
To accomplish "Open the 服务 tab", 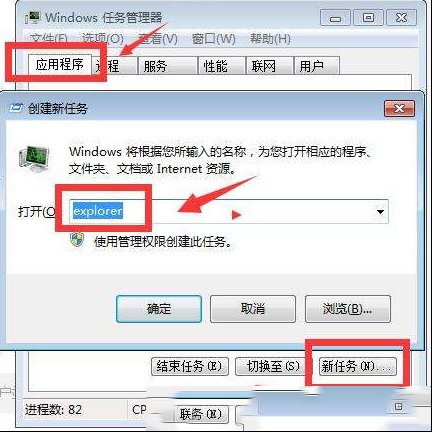I will 167,66.
